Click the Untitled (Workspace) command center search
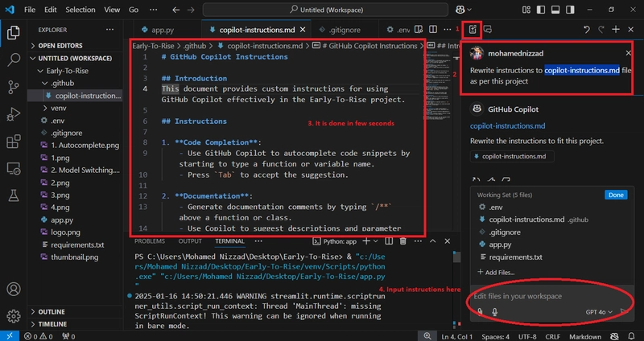This screenshot has width=644, height=341. (x=325, y=10)
